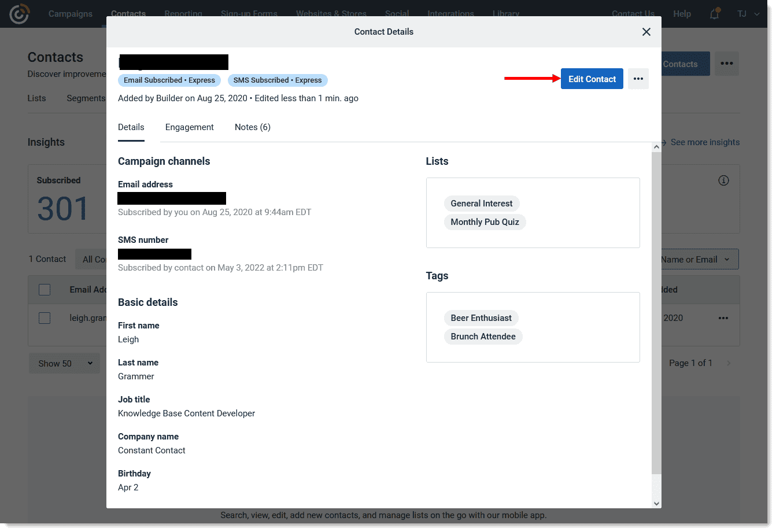Screen dimensions: 776x532
Task: Click the Edit Contact button
Action: [x=592, y=78]
